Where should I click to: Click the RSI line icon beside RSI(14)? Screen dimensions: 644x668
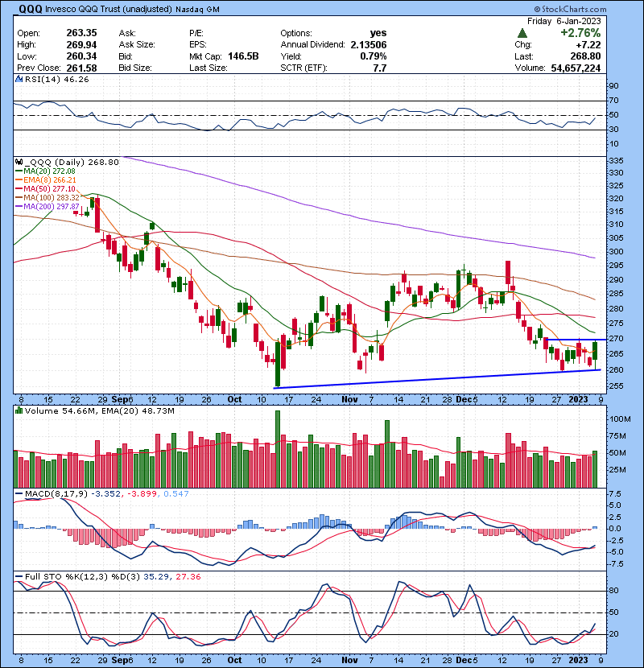pos(19,79)
